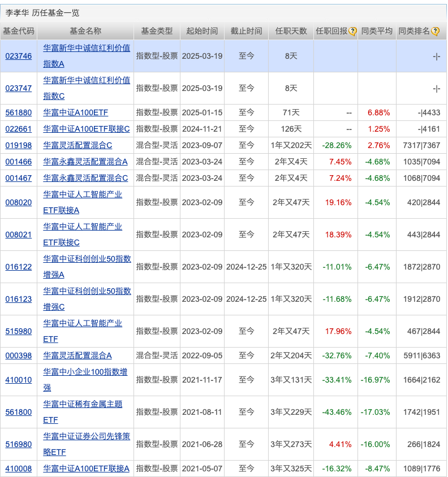448x477 pixels.
Task: Open fund code 022661 link
Action: [19, 129]
